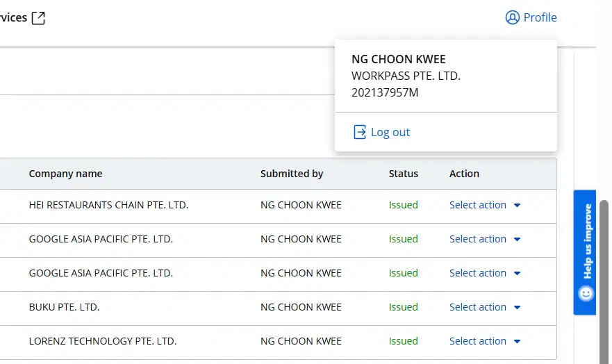Viewport: 612px width, 364px height.
Task: Click the NG CHOON KWEE name in the profile popup
Action: tap(399, 60)
